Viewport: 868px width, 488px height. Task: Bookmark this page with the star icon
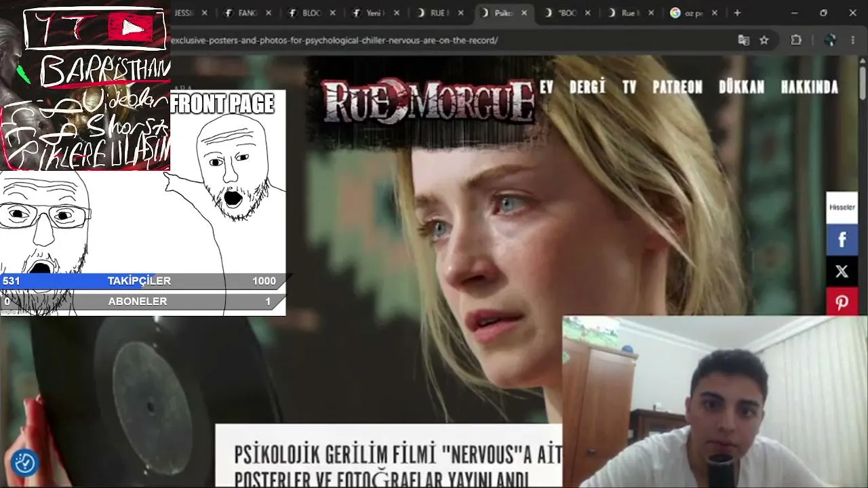764,40
